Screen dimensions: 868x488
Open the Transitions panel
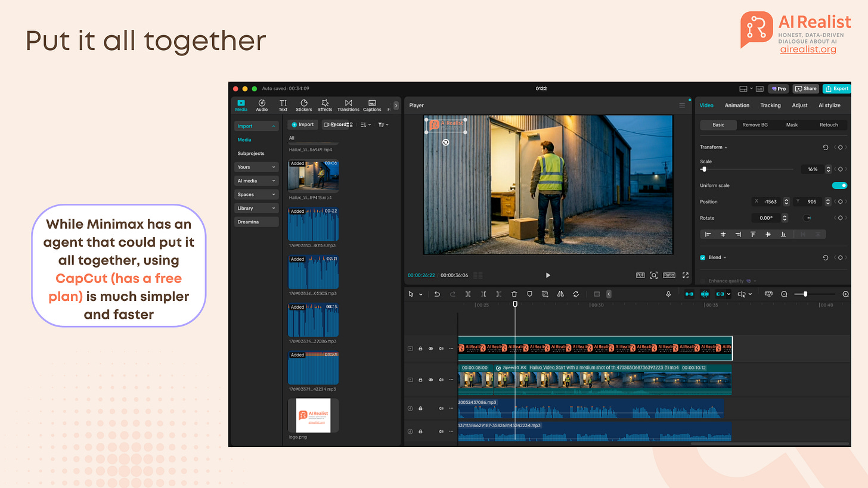pos(348,105)
